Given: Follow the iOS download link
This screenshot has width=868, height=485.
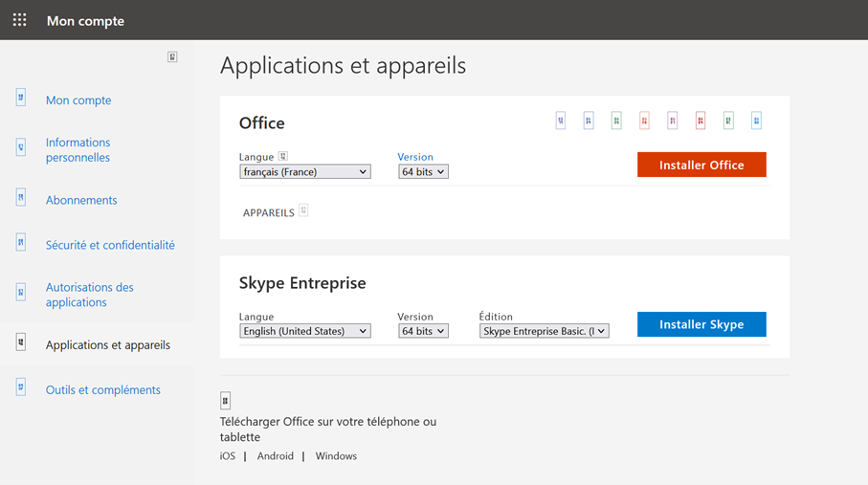Looking at the screenshot, I should click(x=228, y=456).
